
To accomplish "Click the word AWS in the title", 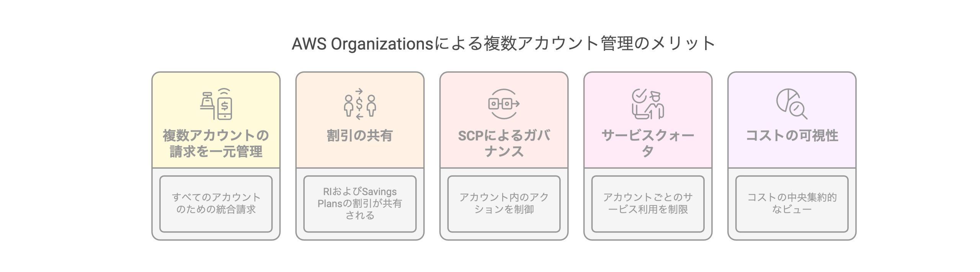I will pos(309,44).
